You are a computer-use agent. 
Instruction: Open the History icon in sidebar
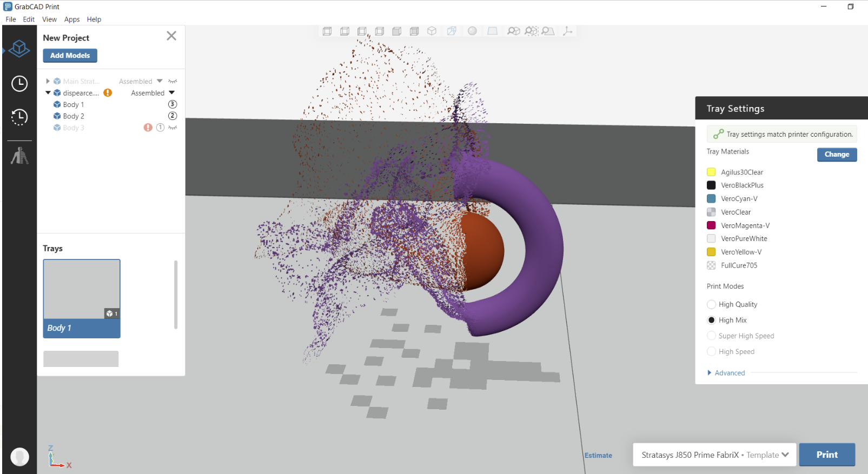click(19, 117)
